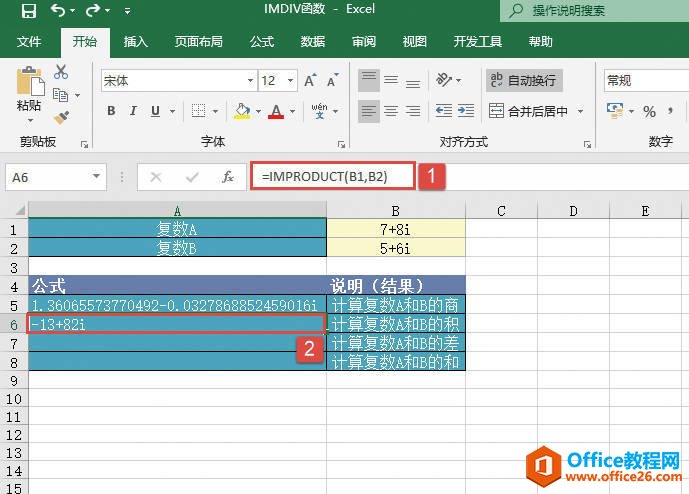The image size is (689, 494).
Task: Switch to the 视图 tab
Action: click(414, 42)
